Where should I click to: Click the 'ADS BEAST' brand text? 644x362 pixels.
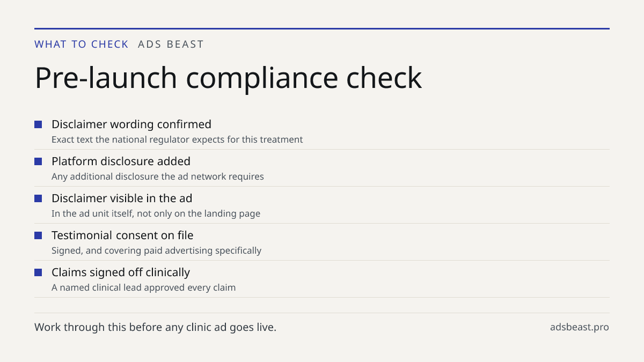tap(171, 45)
